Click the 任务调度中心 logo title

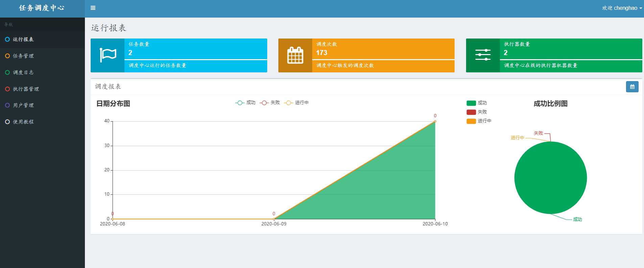(42, 8)
